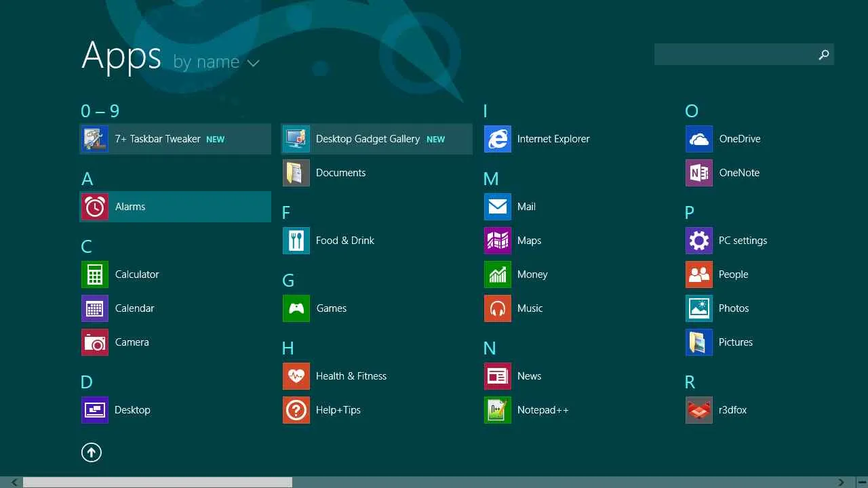
Task: Click the 'r3dfox' app label
Action: (x=733, y=410)
